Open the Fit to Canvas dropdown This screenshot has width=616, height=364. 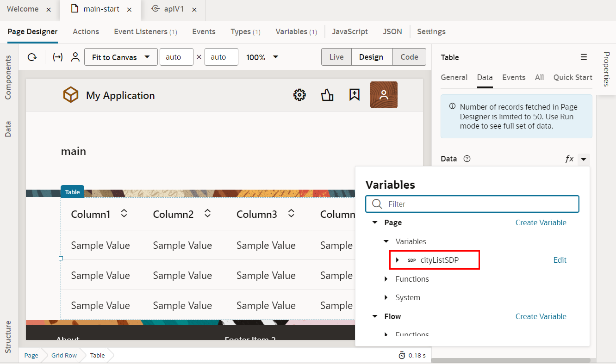coord(121,57)
